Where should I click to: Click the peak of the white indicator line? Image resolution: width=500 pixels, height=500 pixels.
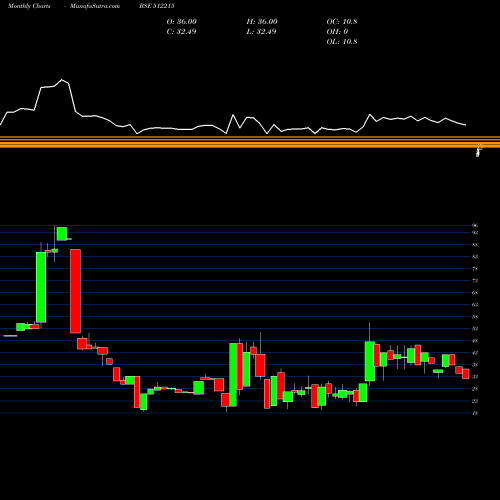[x=62, y=80]
